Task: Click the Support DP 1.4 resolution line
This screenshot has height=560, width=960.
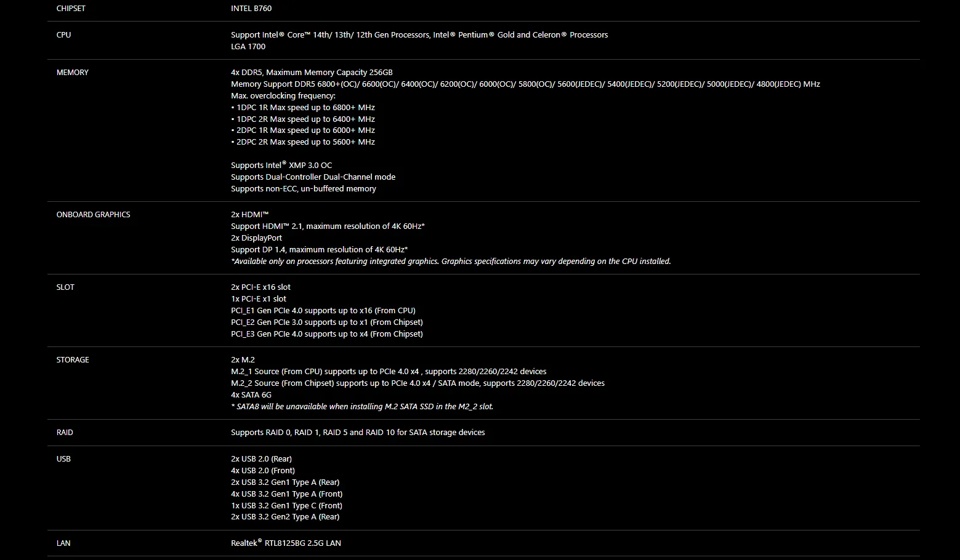Action: [319, 250]
